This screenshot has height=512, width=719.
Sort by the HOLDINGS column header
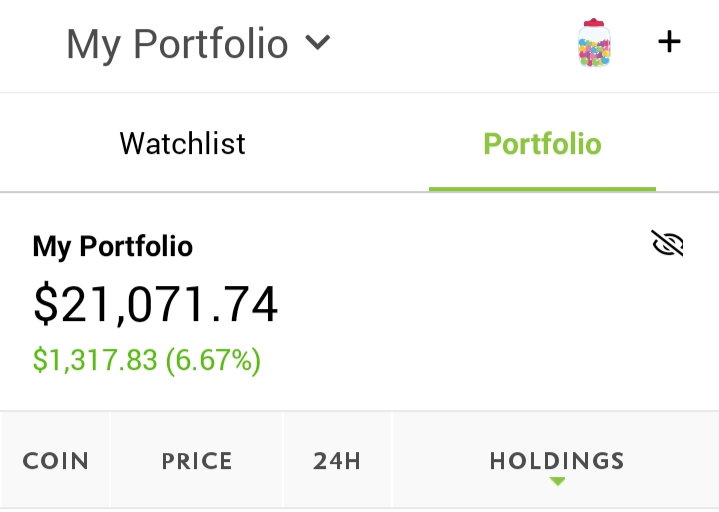pyautogui.click(x=557, y=461)
